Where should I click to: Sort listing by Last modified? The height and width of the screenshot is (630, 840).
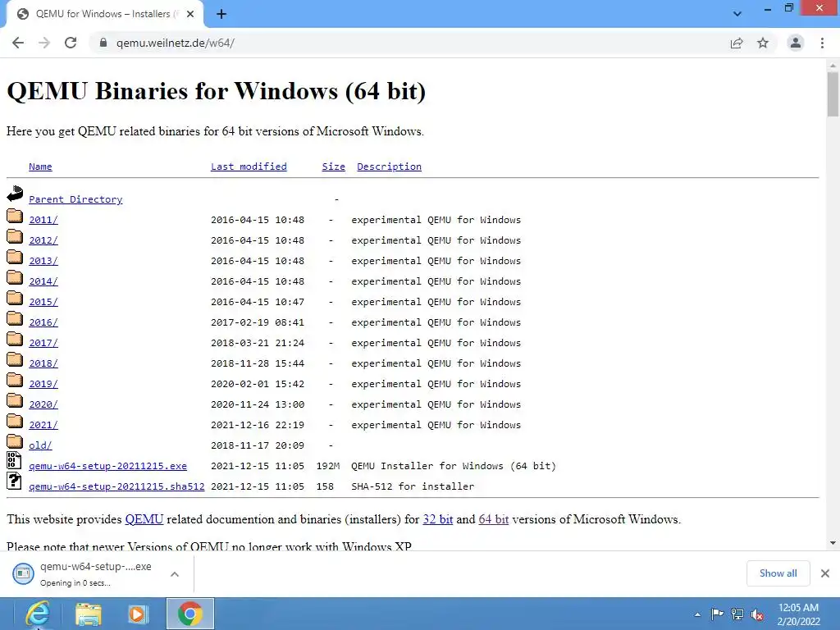pyautogui.click(x=249, y=167)
